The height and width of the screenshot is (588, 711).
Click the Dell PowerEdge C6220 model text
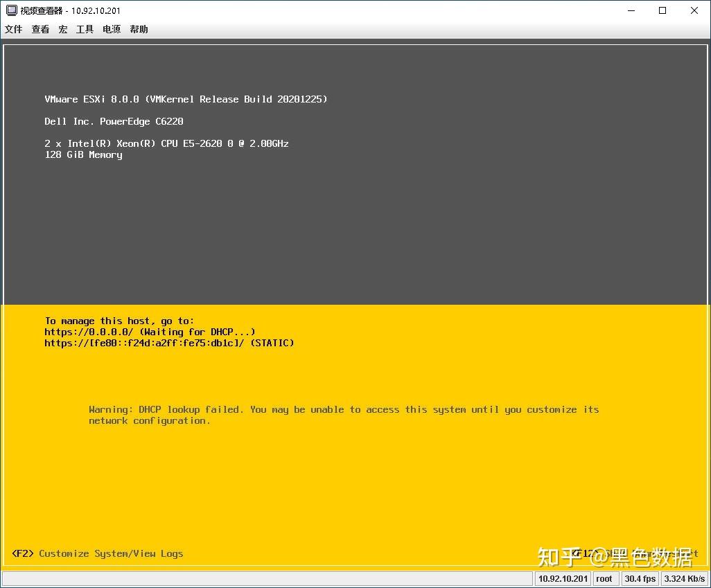pos(114,121)
